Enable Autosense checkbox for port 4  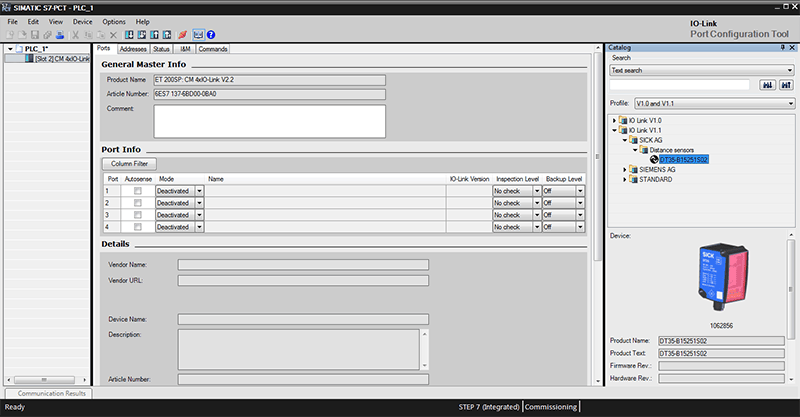[138, 227]
